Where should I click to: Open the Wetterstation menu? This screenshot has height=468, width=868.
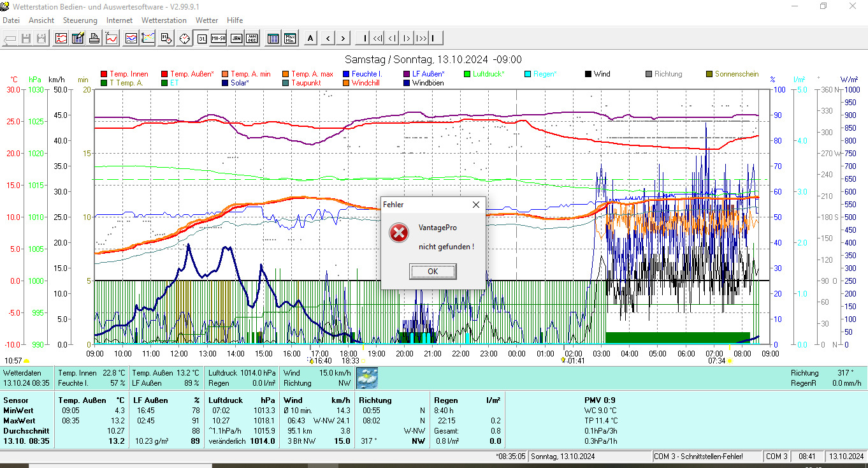tap(164, 20)
